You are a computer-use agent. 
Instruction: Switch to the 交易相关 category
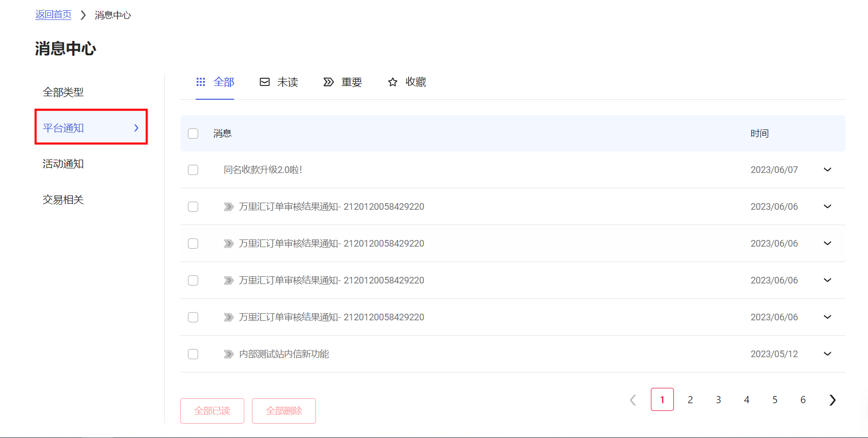[63, 200]
